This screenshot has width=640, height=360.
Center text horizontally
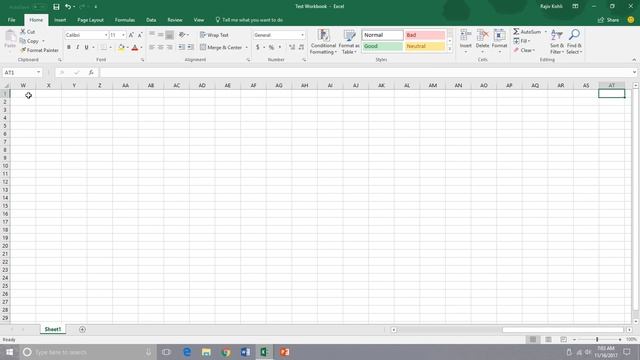point(161,47)
